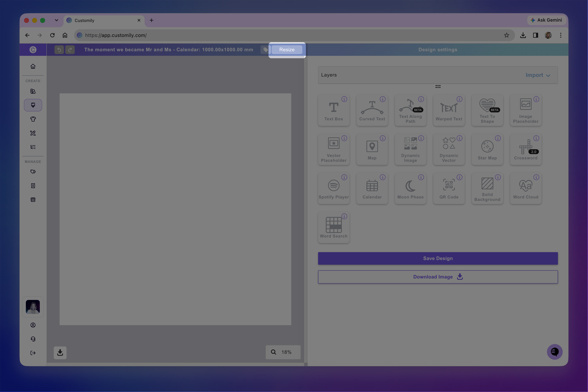Insert an Image Placeholder
The width and height of the screenshot is (588, 392).
pyautogui.click(x=526, y=110)
